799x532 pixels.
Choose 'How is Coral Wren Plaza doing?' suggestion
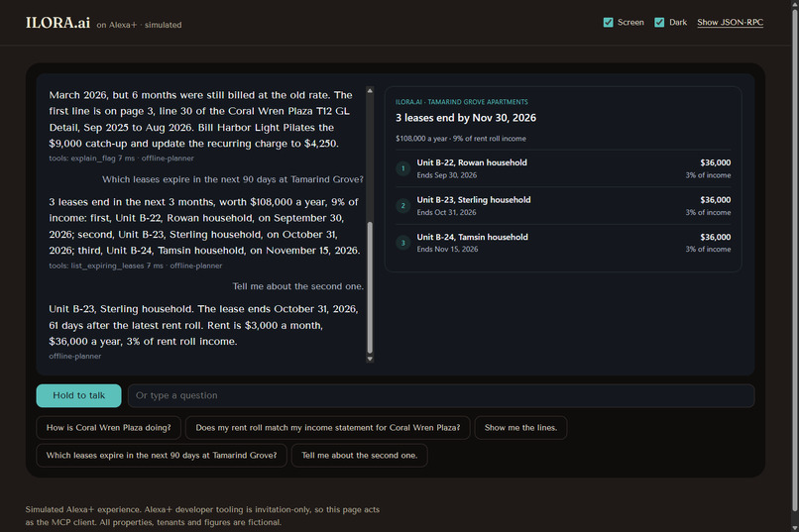(108, 428)
